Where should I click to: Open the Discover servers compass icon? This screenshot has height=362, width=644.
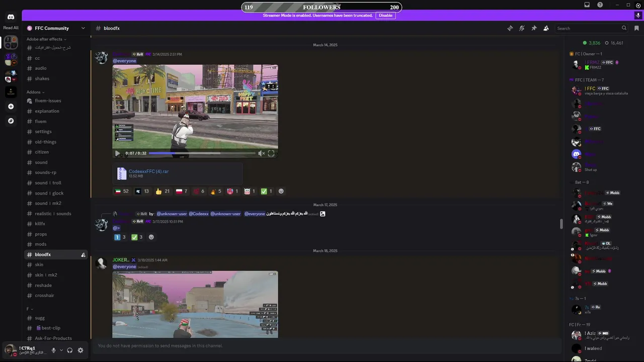(11, 121)
